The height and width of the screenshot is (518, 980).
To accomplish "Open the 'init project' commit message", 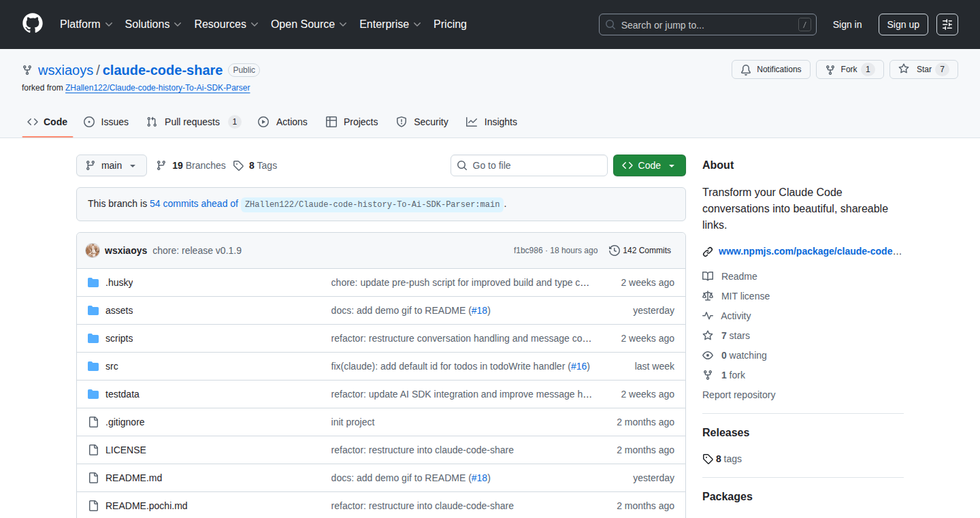I will (x=353, y=422).
